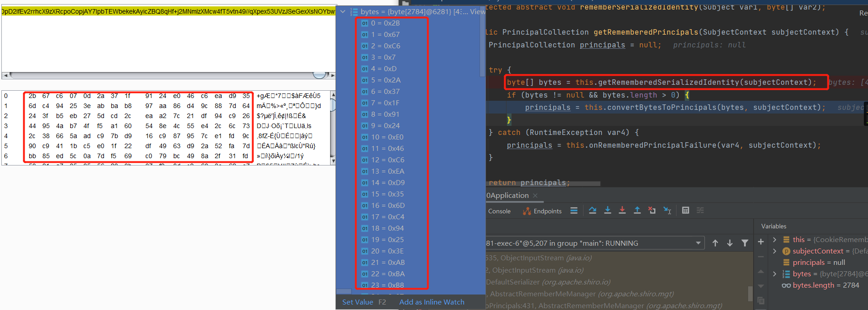This screenshot has width=868, height=310.
Task: Open the Endpoints tab
Action: (x=542, y=212)
